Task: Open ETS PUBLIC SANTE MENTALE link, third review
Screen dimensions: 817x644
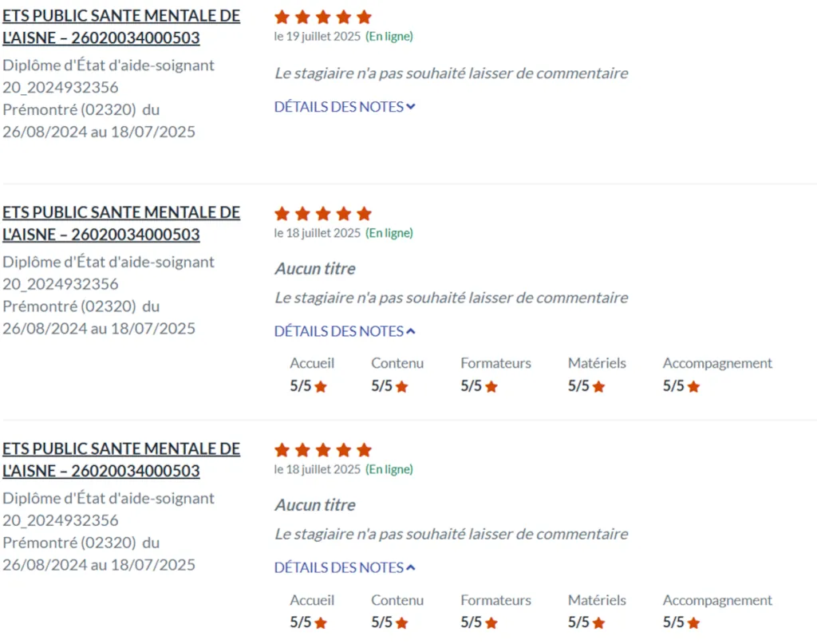Action: (121, 460)
